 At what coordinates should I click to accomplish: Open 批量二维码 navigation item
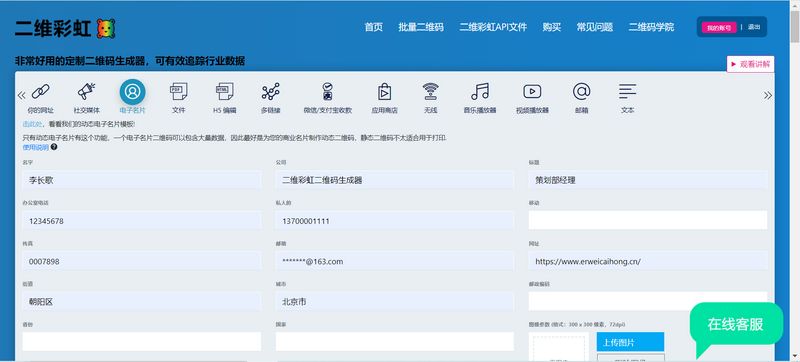(x=421, y=27)
